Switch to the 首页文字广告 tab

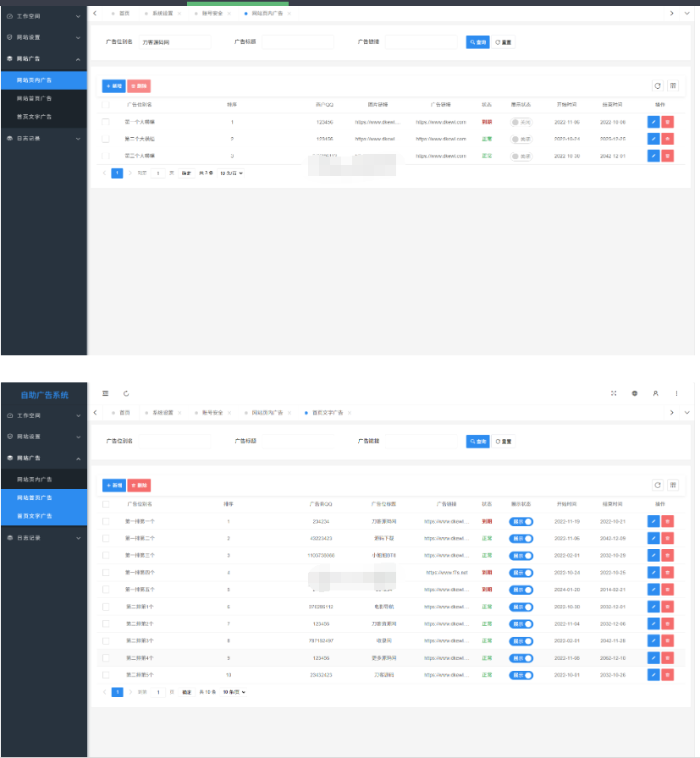327,413
